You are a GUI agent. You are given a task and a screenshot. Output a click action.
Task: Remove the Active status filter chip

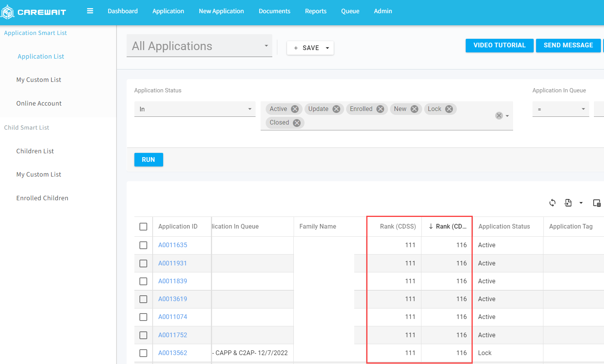click(295, 109)
